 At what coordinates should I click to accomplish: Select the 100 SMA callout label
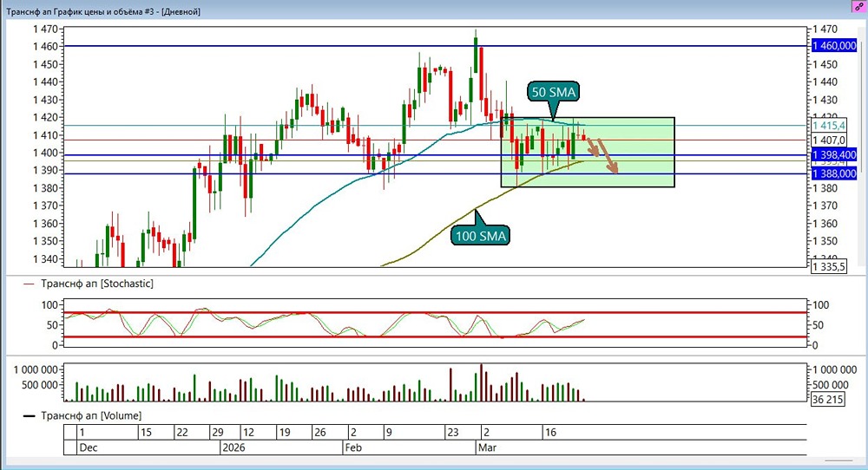point(481,236)
